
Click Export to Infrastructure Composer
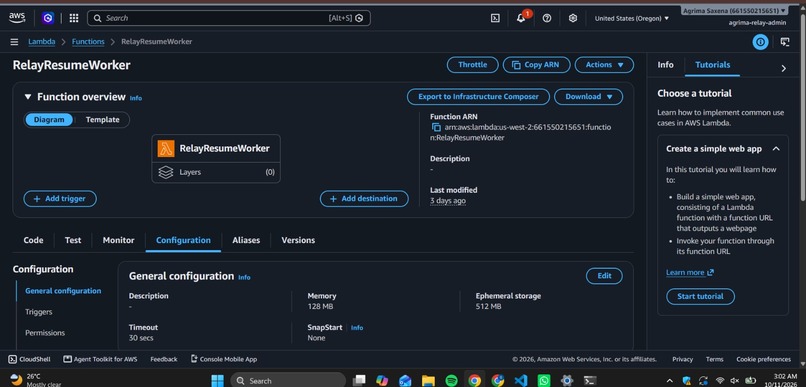tap(479, 97)
